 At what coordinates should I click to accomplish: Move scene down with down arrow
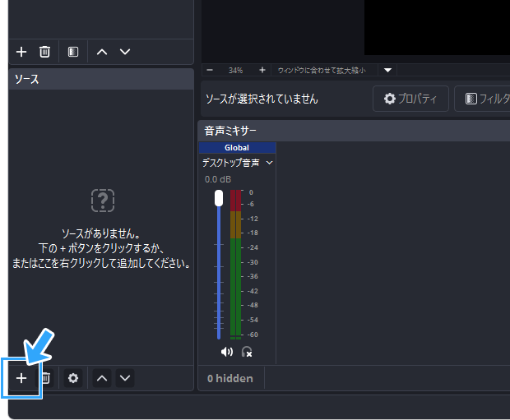click(125, 52)
